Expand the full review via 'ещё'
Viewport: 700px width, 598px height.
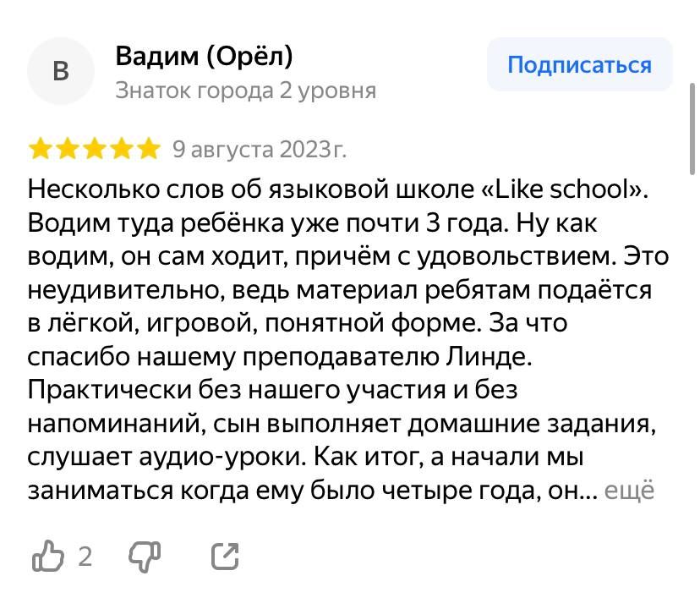tap(629, 491)
